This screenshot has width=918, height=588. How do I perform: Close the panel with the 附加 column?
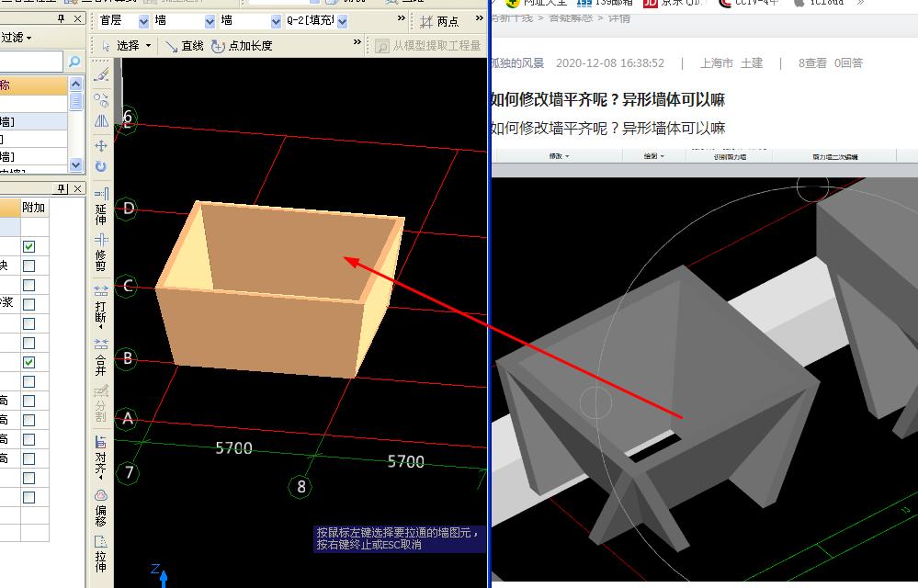coord(78,188)
